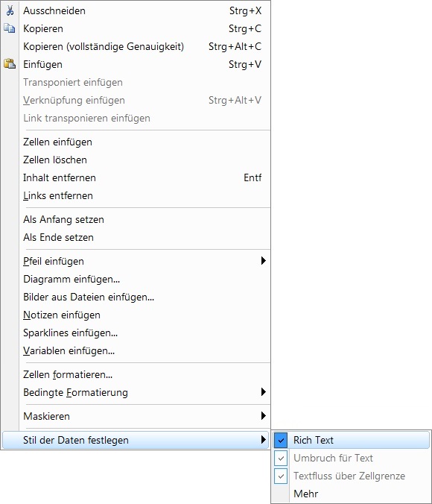Image resolution: width=432 pixels, height=504 pixels.
Task: Expand Stil der Daten festlegen submenu arrow
Action: 264,439
